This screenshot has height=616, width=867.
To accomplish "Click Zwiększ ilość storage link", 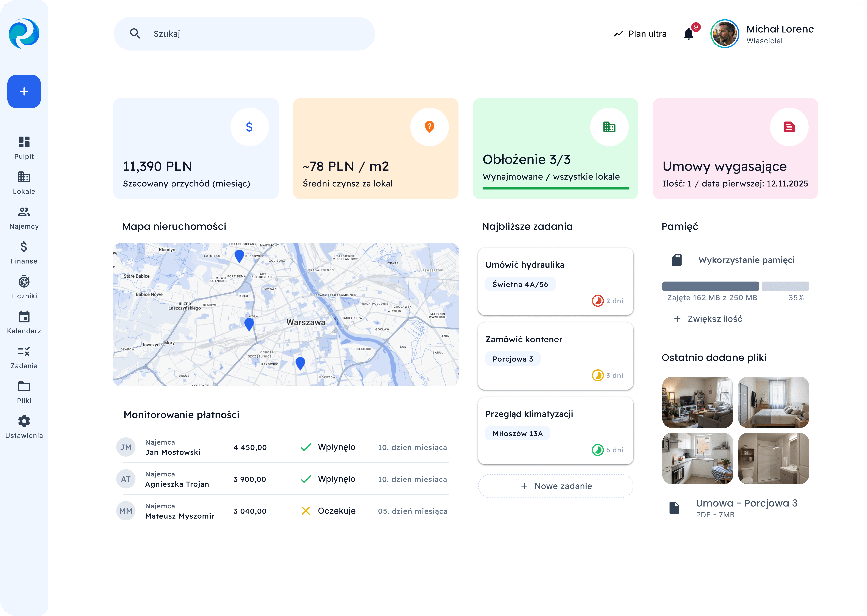I will [708, 319].
